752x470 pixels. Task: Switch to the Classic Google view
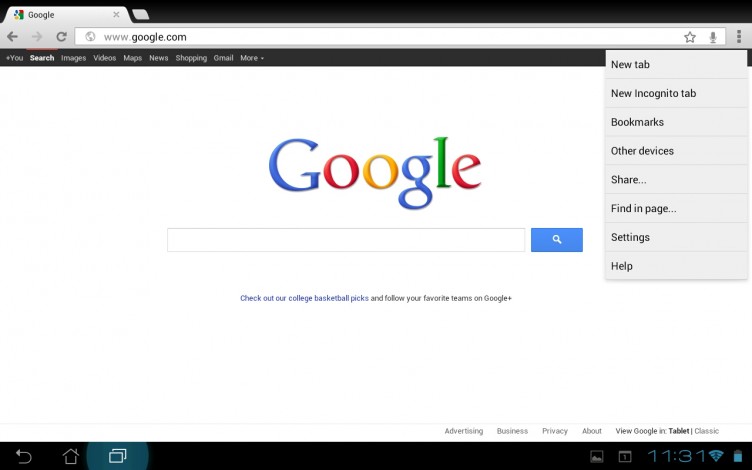[706, 431]
